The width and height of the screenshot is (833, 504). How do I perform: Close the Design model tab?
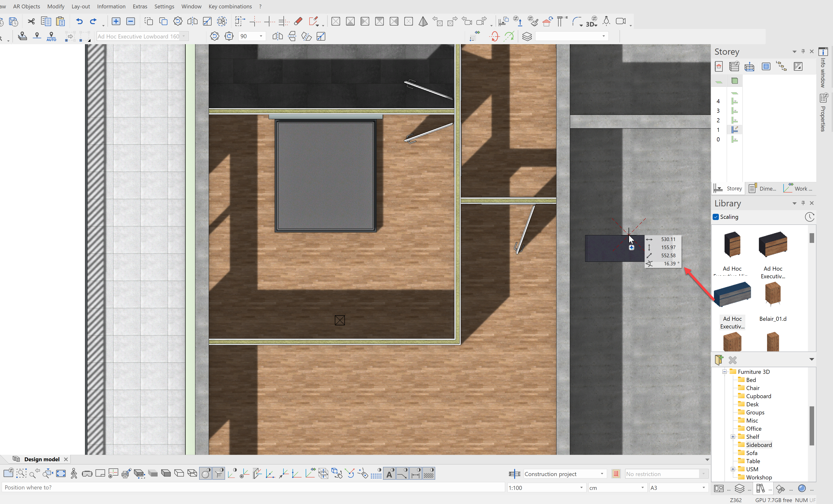pos(66,459)
